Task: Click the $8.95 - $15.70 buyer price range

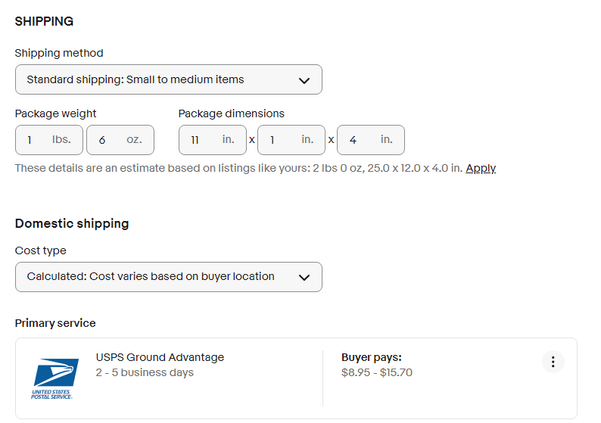Action: coord(377,372)
